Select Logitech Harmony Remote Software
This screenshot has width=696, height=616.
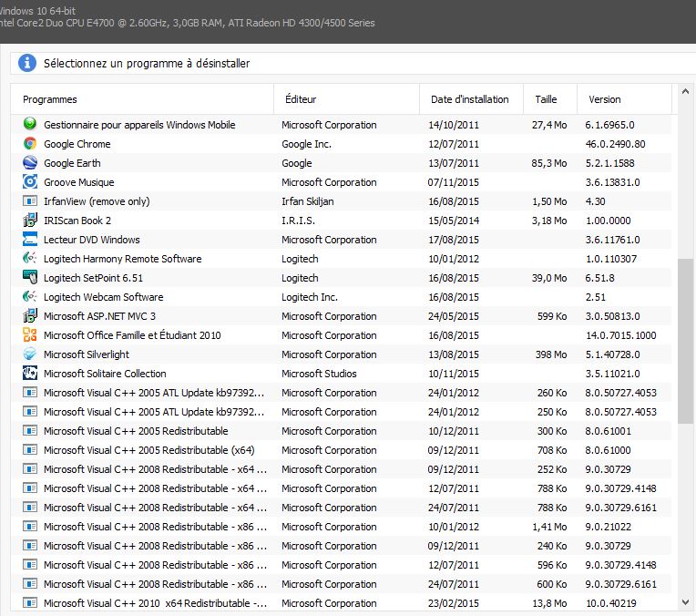[x=122, y=259]
